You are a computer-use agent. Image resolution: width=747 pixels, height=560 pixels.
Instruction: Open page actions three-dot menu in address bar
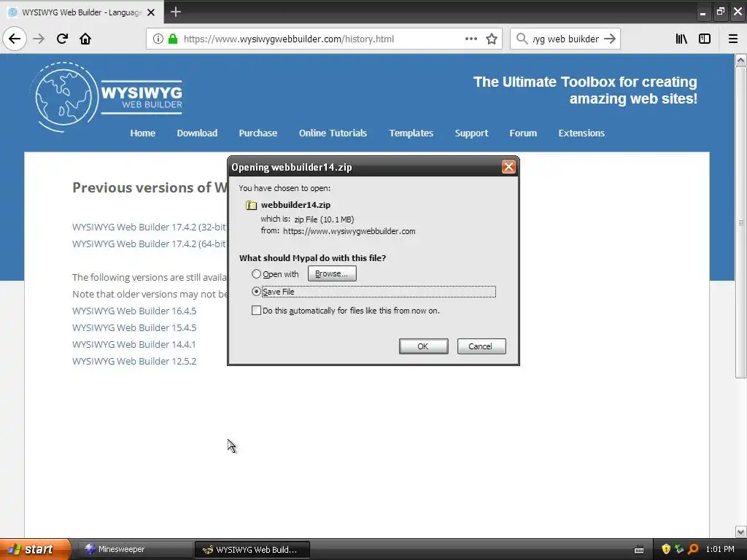coord(471,39)
